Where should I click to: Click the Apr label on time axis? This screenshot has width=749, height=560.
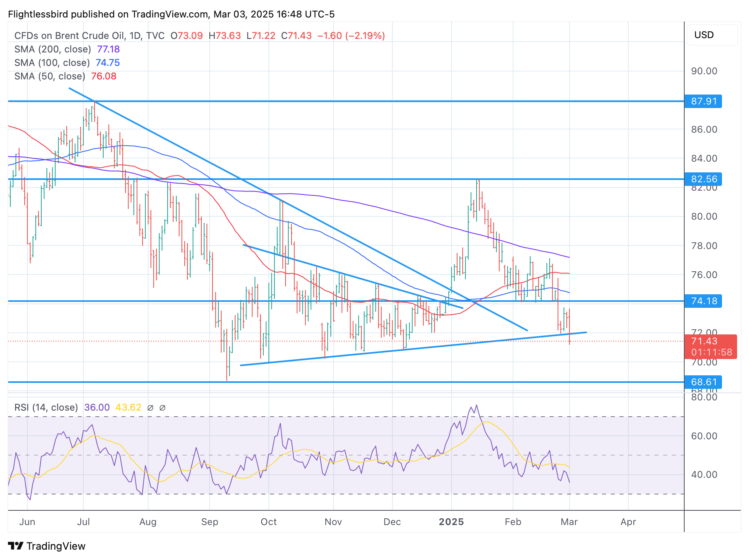tap(628, 522)
